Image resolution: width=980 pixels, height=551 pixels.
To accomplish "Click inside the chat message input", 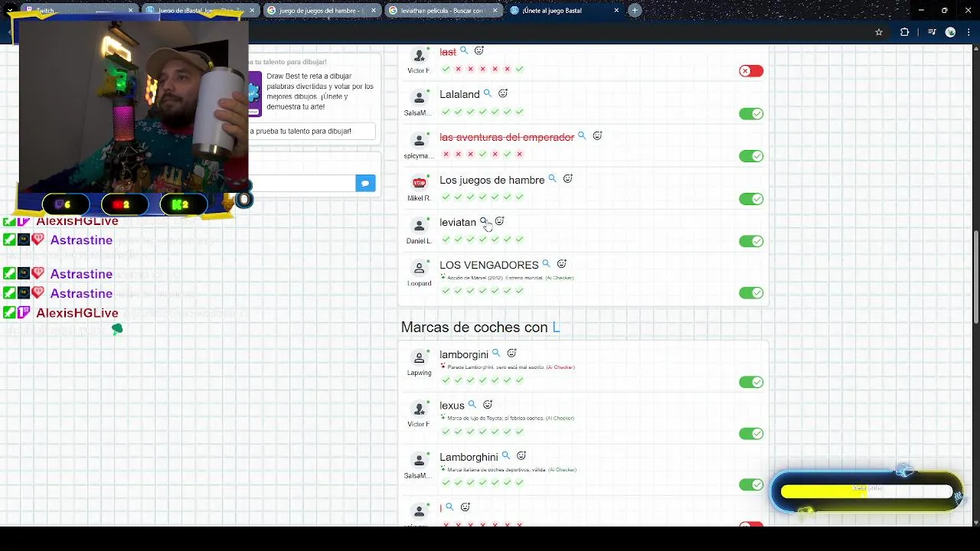I will click(302, 184).
